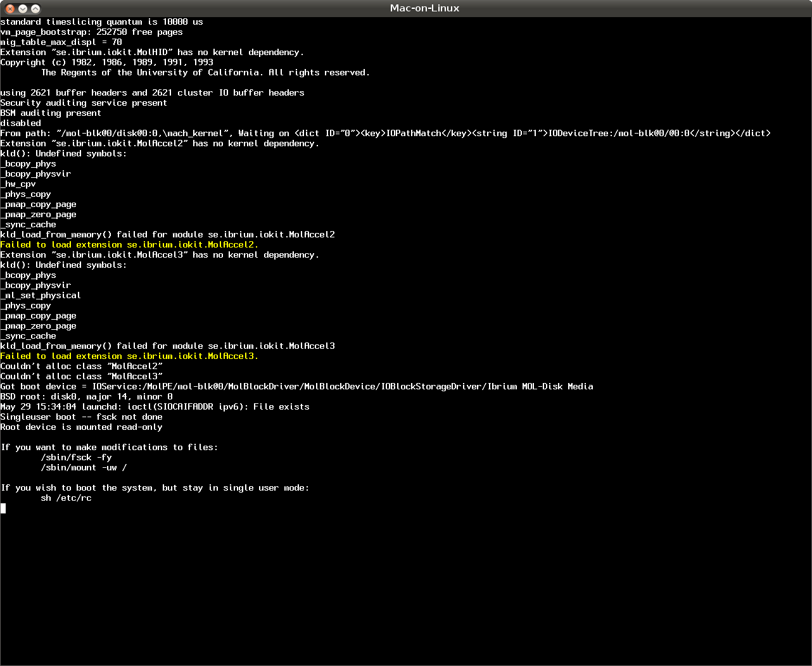Click the 'Singleuser boot -- fsck not done' line

click(x=81, y=417)
